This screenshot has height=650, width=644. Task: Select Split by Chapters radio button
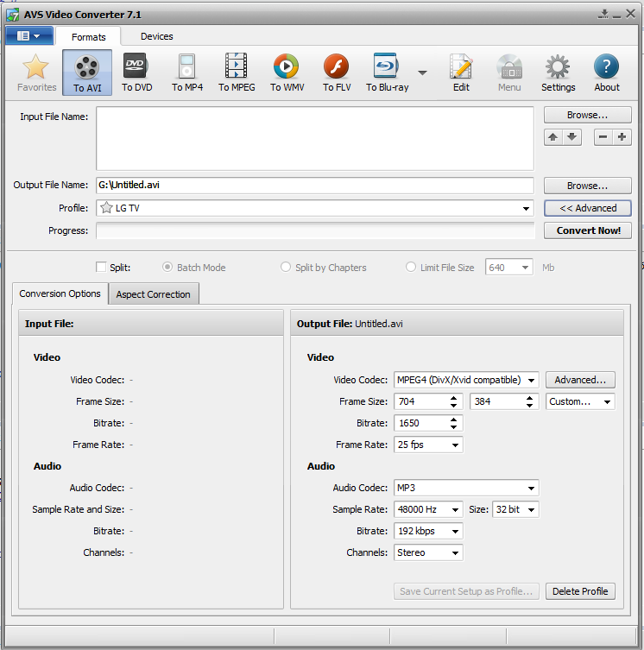pyautogui.click(x=285, y=267)
